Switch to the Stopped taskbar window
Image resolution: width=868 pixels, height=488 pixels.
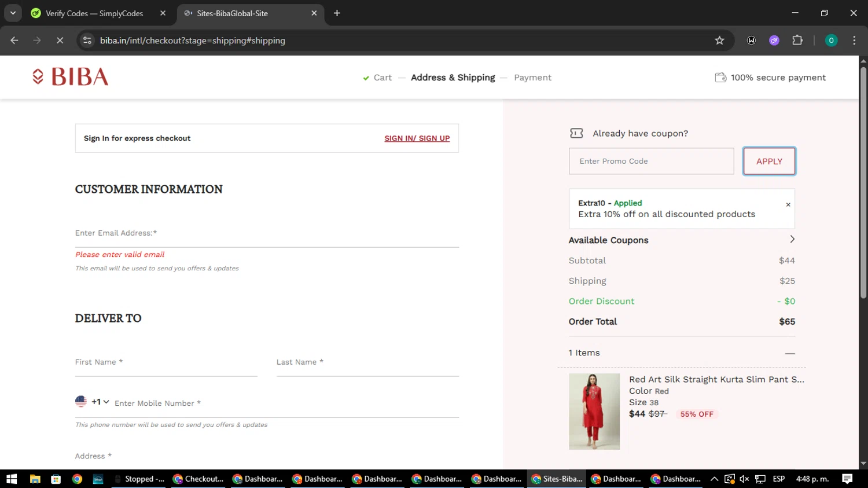[139, 479]
